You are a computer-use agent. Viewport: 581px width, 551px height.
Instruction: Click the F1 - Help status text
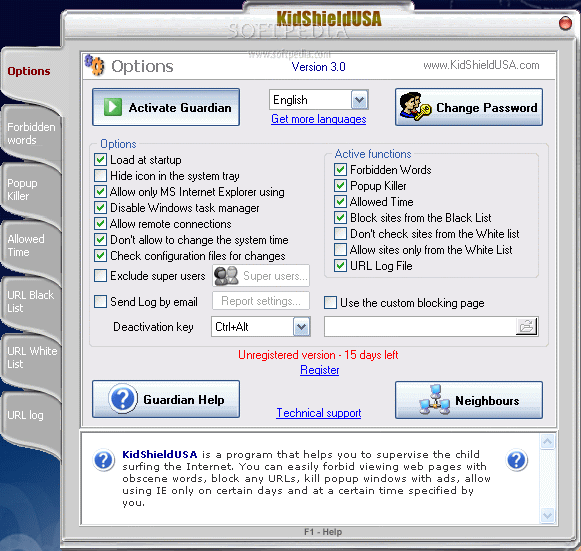(x=323, y=532)
